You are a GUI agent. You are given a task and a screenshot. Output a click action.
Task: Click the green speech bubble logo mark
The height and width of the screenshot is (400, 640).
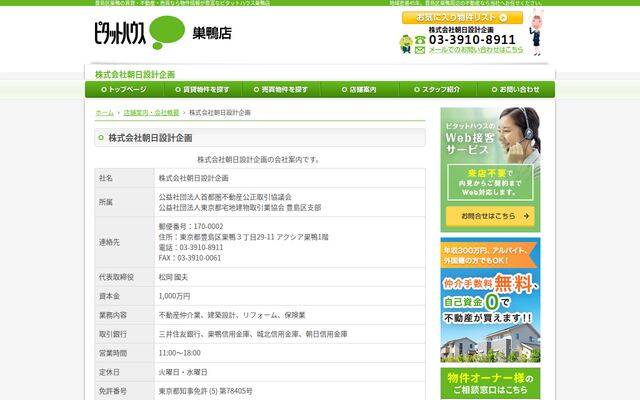click(167, 32)
